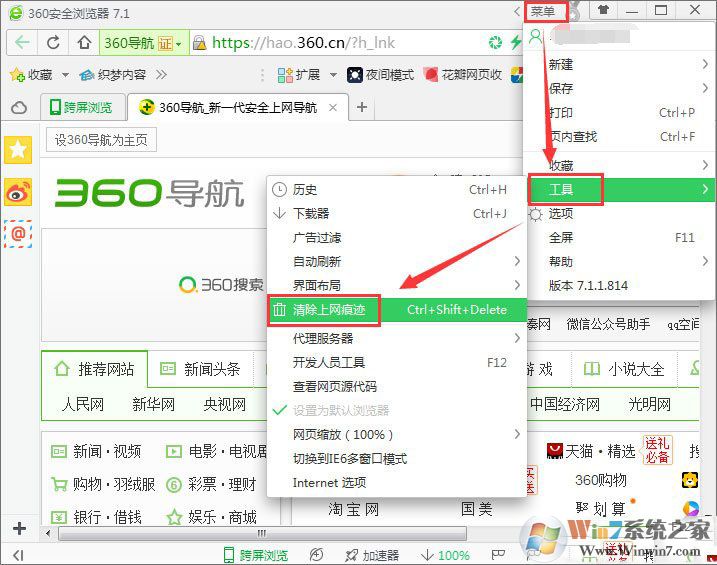717x565 pixels.
Task: Open the favorites star icon in bookmarks bar
Action: point(17,75)
